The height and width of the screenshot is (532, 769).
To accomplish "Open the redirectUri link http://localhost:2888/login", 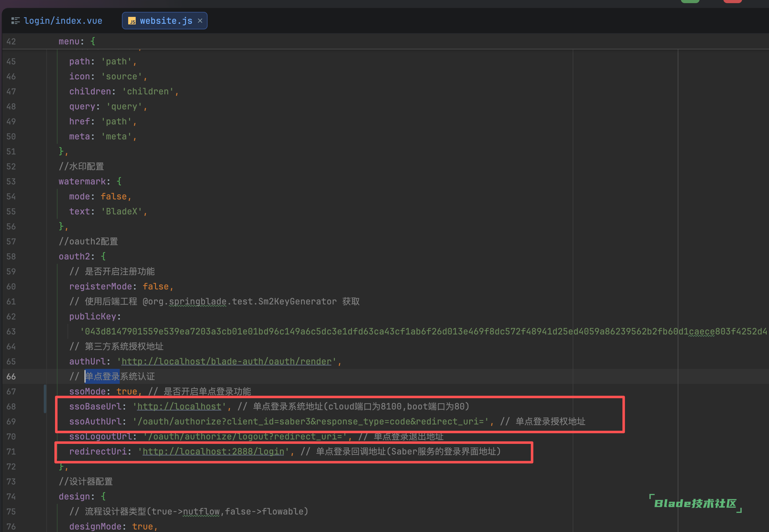I will point(213,451).
